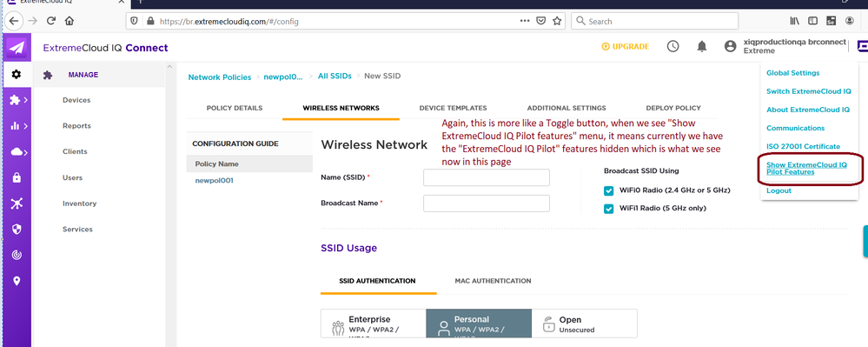Open ISO 27001 Certificate menu item
Screen dimensions: 868x347
pyautogui.click(x=803, y=146)
